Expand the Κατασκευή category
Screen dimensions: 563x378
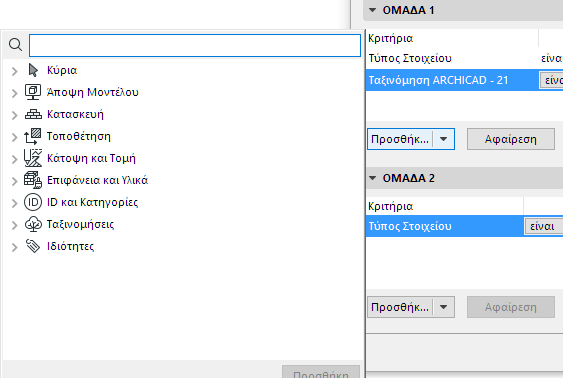[x=14, y=115]
